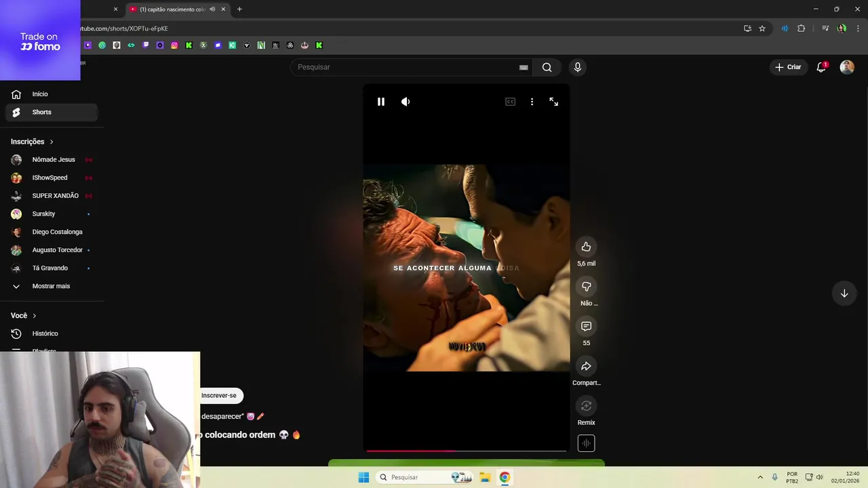This screenshot has width=868, height=488.
Task: Open IShowSpeed subscription
Action: [x=52, y=178]
